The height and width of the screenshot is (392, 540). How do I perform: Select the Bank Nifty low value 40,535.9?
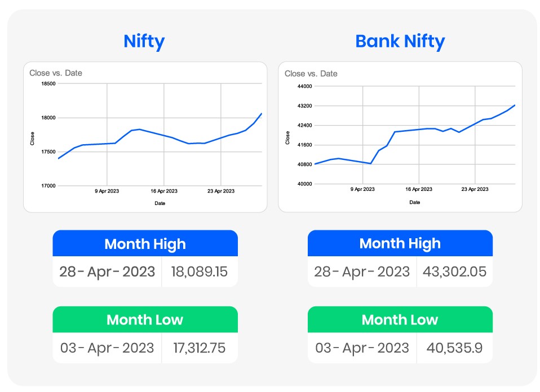point(454,348)
